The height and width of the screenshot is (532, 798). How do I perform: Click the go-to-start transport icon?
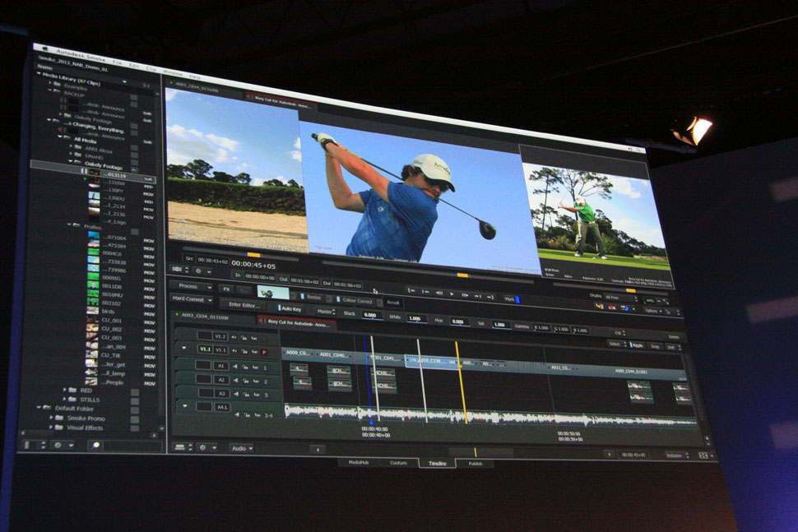(411, 291)
